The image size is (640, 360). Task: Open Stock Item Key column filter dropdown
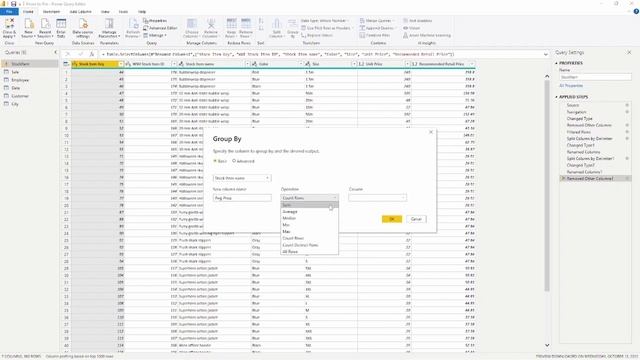click(x=121, y=64)
